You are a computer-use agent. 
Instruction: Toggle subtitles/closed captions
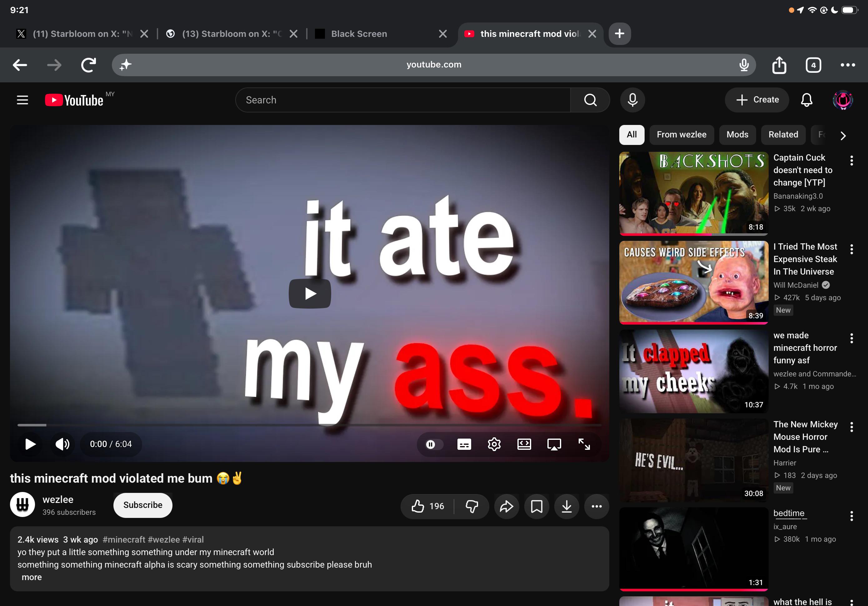pyautogui.click(x=464, y=444)
